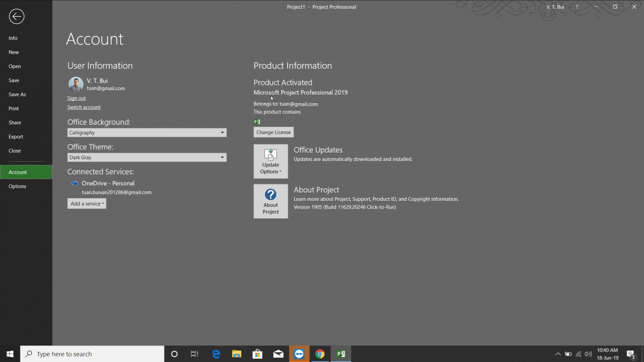The width and height of the screenshot is (644, 362).
Task: Open the Project Professional taskbar icon
Action: point(341,354)
